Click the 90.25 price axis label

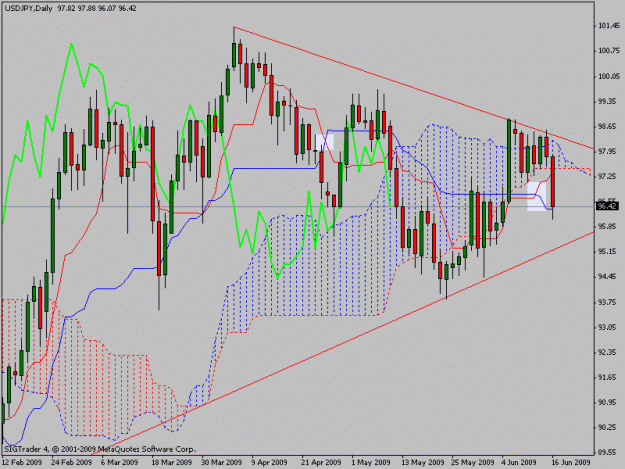tap(609, 428)
